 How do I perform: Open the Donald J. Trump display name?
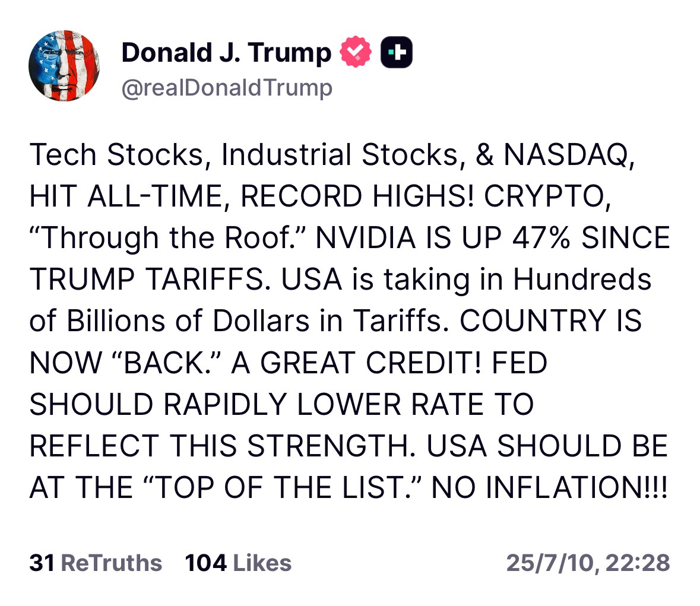tap(226, 52)
